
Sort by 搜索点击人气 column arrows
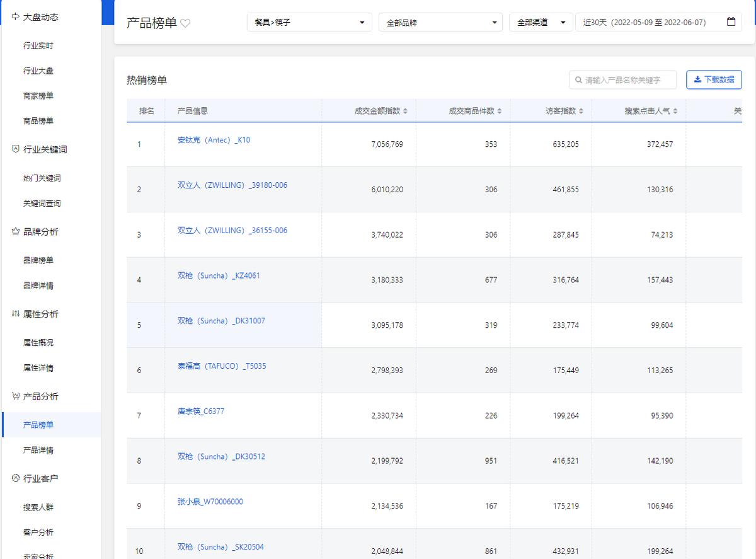point(675,112)
